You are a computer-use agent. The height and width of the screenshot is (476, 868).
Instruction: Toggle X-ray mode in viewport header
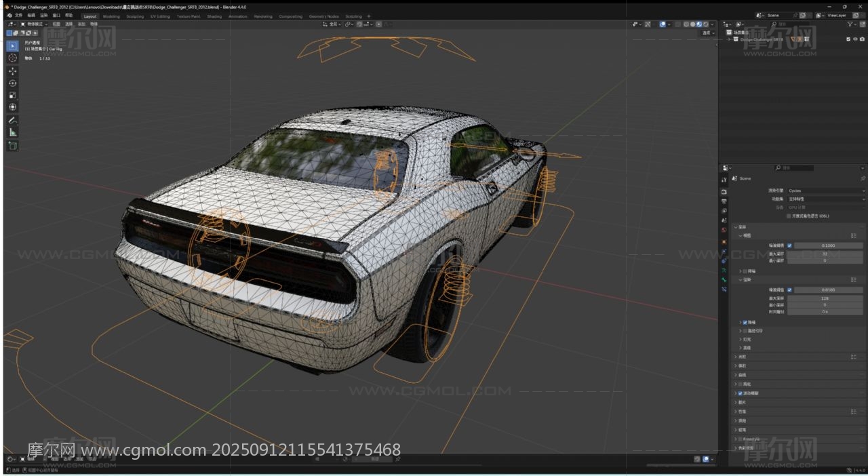tap(677, 24)
